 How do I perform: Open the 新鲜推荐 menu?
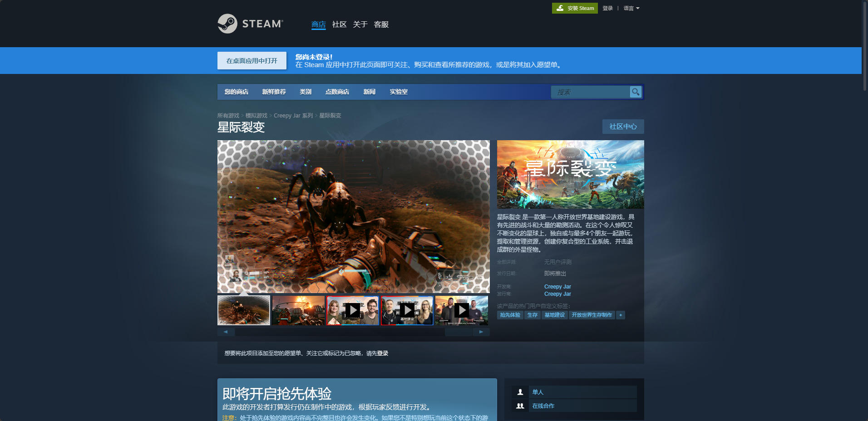[274, 92]
